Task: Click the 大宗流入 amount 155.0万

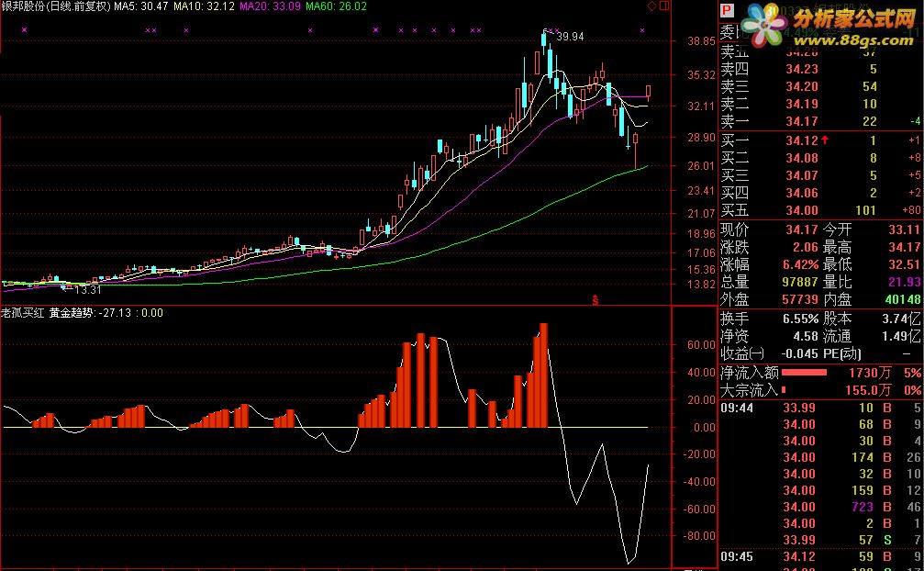Action: (x=870, y=390)
